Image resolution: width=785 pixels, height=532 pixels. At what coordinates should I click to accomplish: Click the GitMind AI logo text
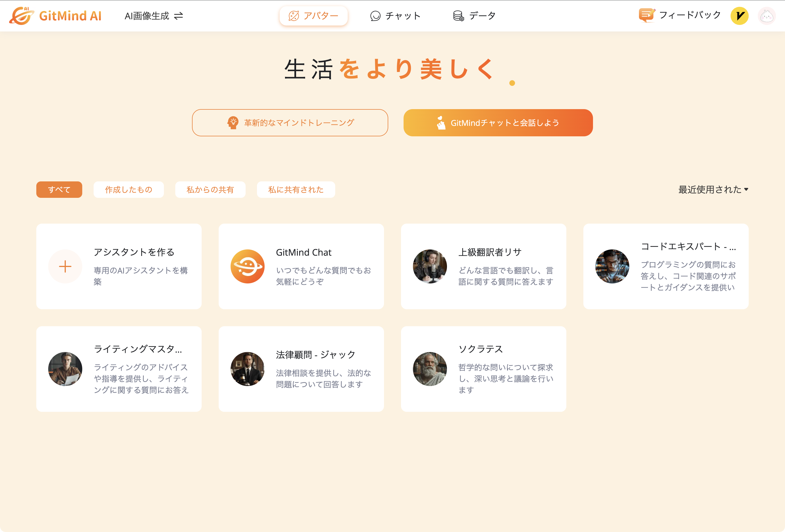tap(70, 16)
